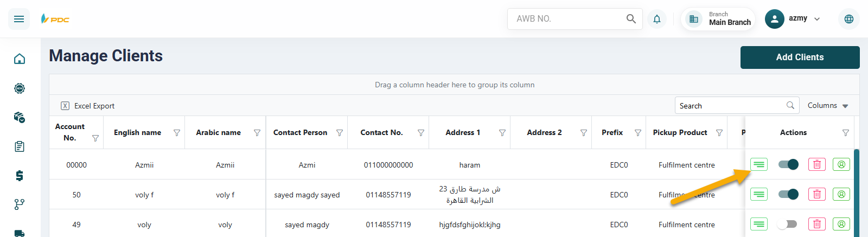Filter the English name column

[177, 133]
